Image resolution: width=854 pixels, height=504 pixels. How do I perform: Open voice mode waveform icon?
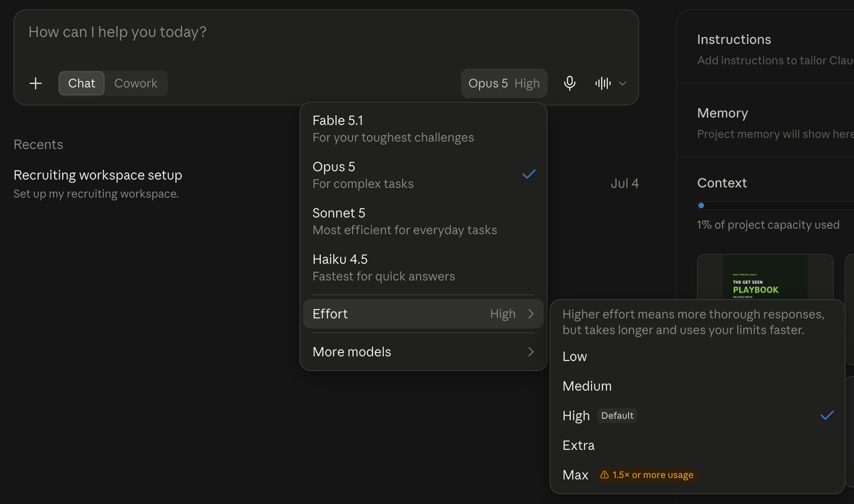tap(603, 83)
